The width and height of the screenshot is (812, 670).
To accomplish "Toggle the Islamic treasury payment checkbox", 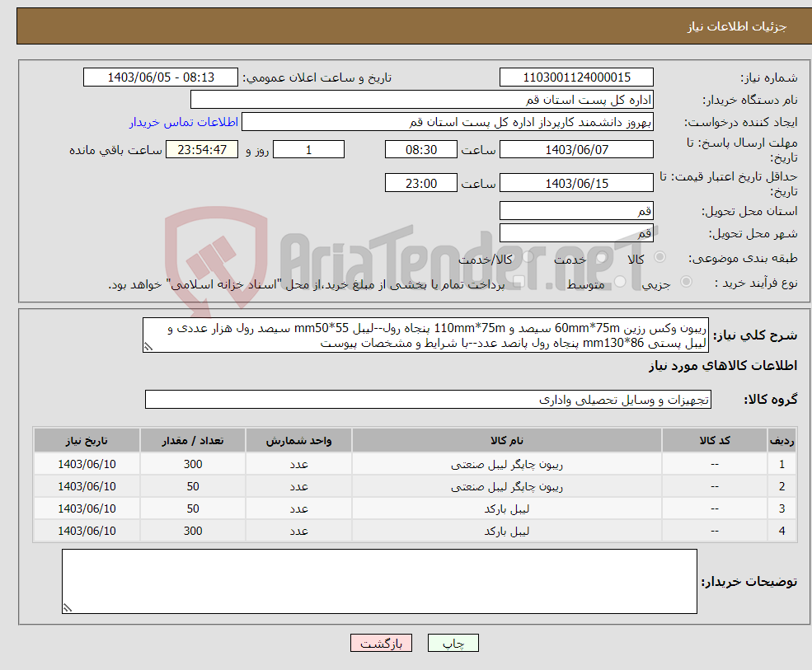I will point(519,282).
